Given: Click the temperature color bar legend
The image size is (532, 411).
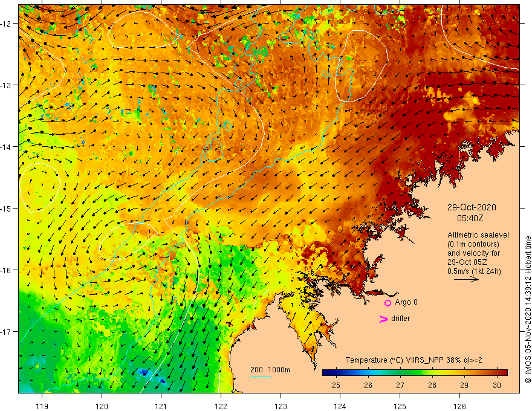Looking at the screenshot, I should [x=415, y=373].
